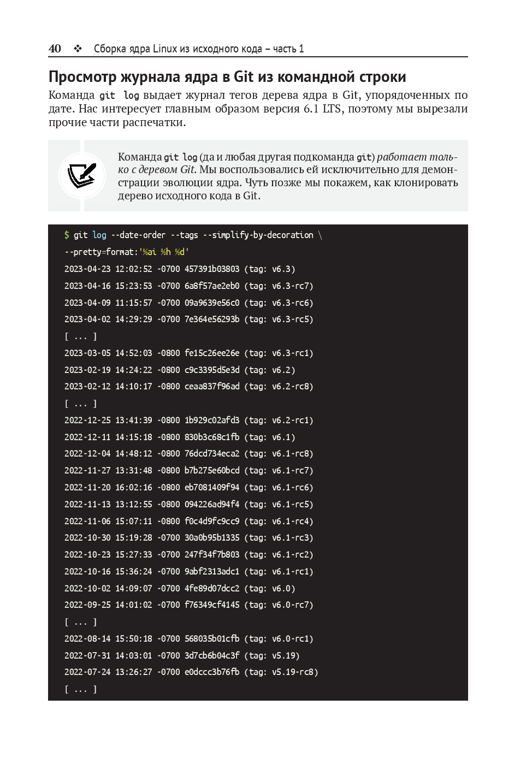Click the pencil note icon in callout
532x758 pixels.
pos(82,175)
